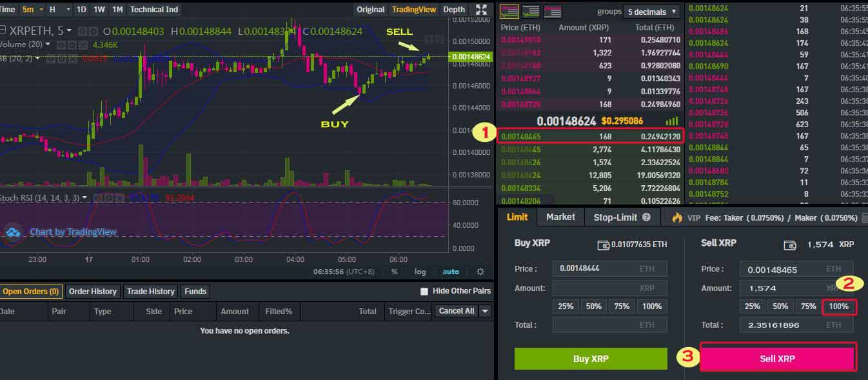Screen dimensions: 868x380
Task: Click the Buy XRP Price input field
Action: [609, 268]
